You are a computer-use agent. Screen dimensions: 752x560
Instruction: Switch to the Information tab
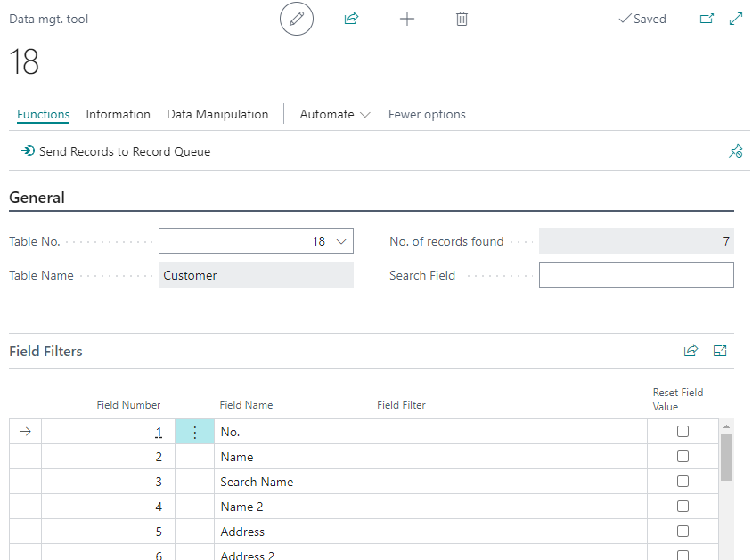[118, 115]
